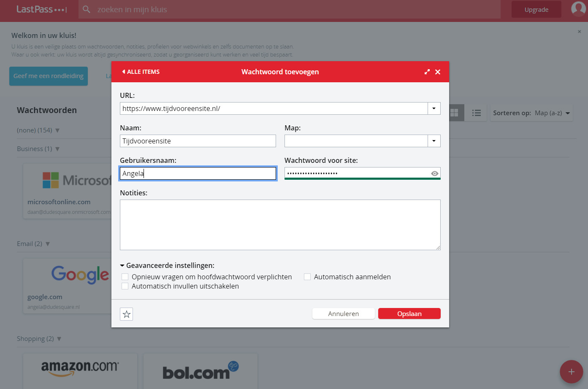Open the Google google.com tile
This screenshot has height=389, width=588.
[x=68, y=286]
